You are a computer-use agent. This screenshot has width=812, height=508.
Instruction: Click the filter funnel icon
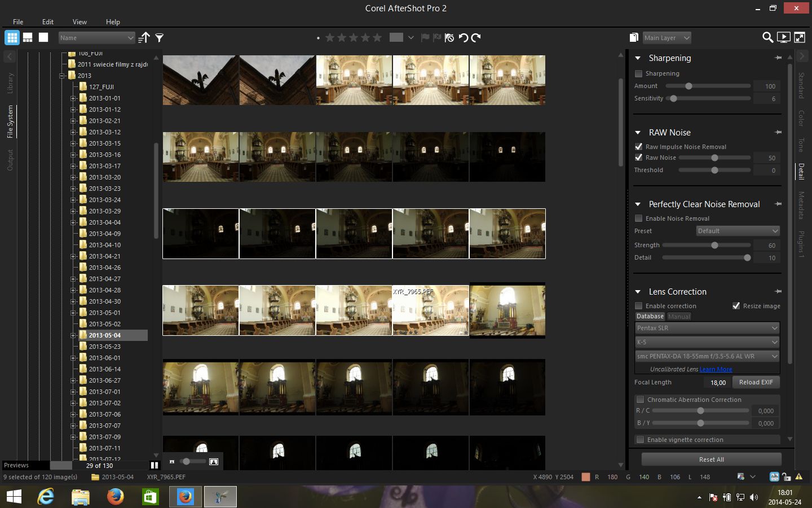(160, 38)
